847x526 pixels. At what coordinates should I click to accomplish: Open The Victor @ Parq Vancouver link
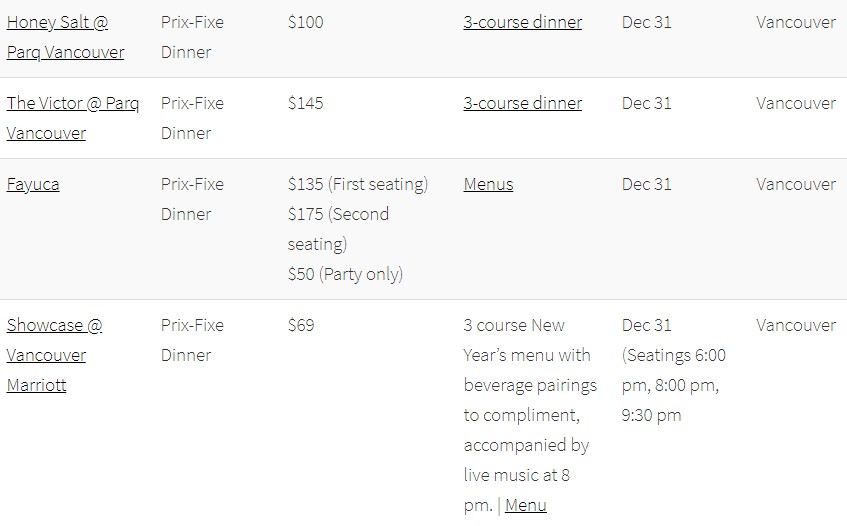pos(72,118)
